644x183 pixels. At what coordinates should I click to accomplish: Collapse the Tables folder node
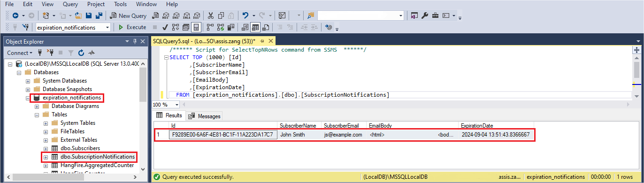click(37, 114)
